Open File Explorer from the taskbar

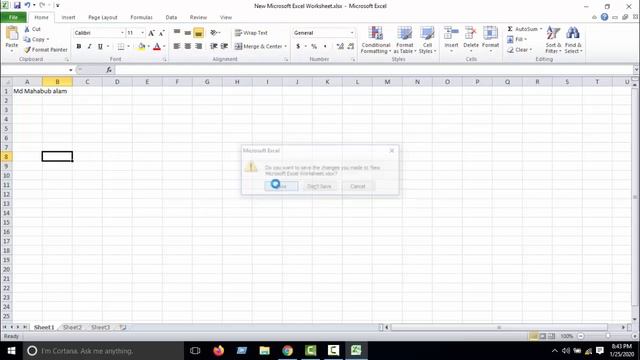tap(264, 351)
